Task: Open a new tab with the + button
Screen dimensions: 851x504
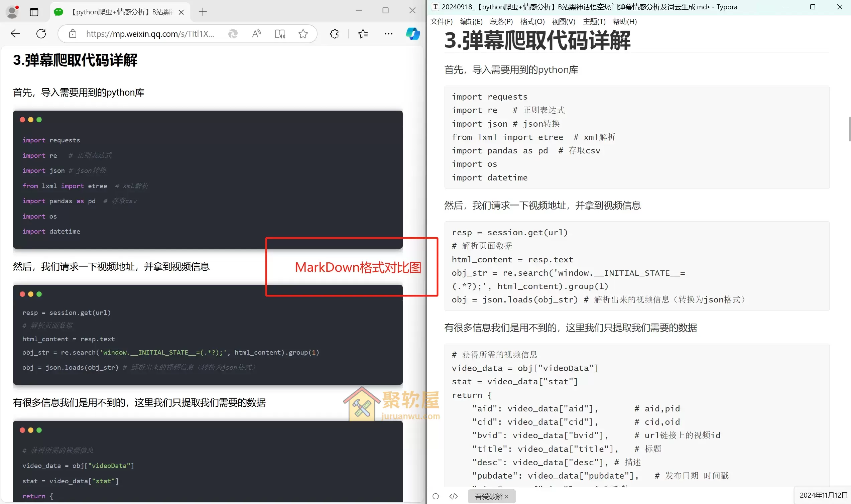Action: (x=203, y=12)
